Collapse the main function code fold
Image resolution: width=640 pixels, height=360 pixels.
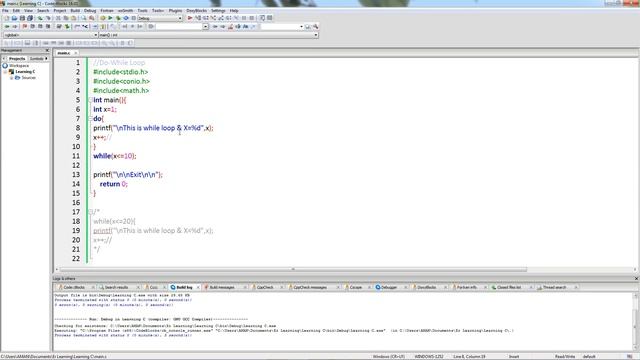[x=90, y=100]
